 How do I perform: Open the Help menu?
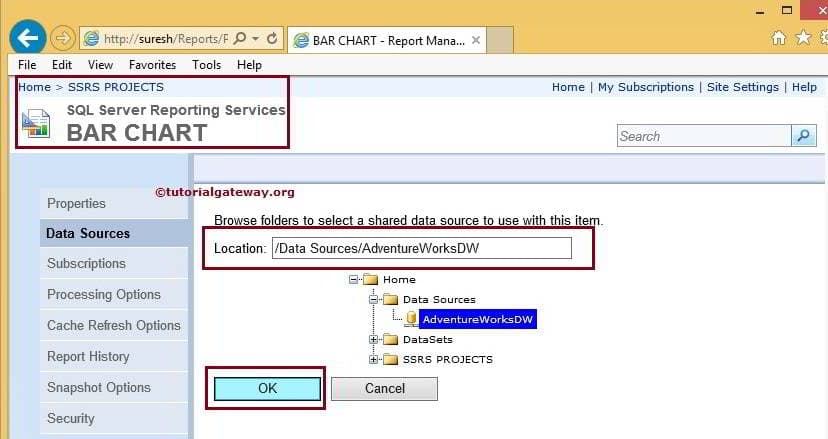point(249,65)
